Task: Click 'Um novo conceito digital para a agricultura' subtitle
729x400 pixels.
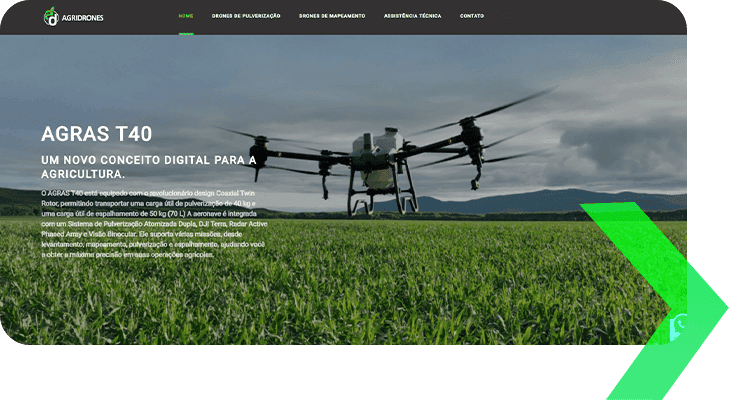Action: [149, 167]
